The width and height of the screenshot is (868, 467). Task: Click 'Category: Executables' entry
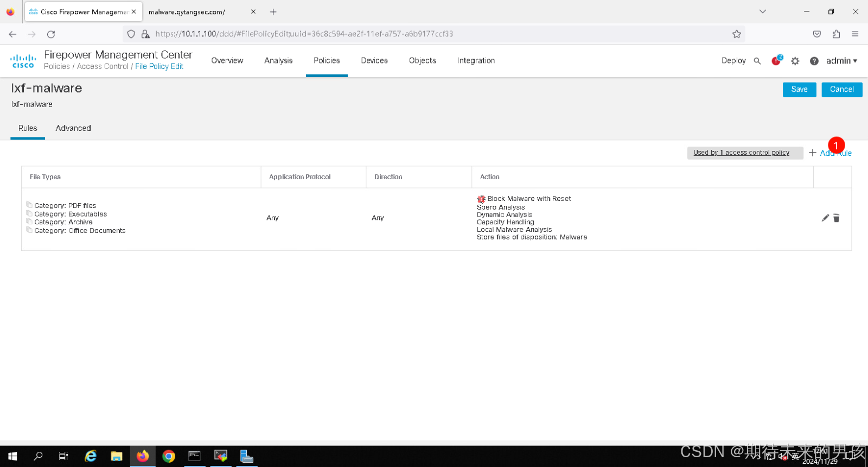tap(71, 214)
